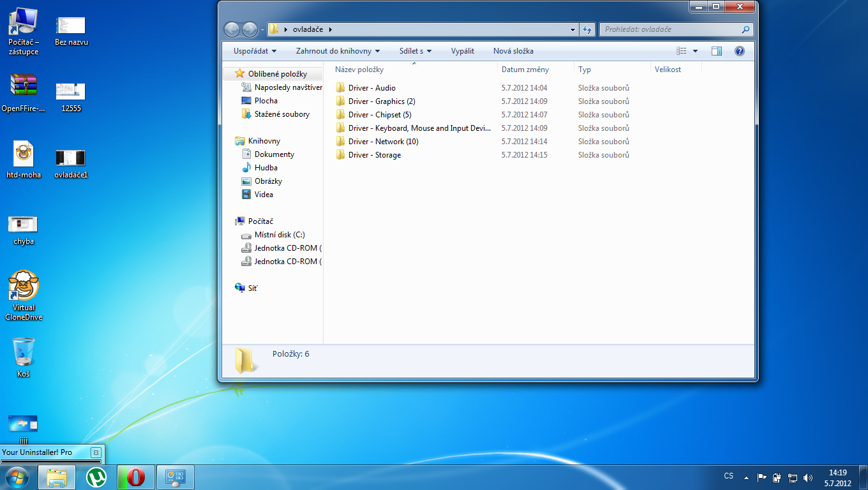This screenshot has width=868, height=490.
Task: Click the Nová složka button
Action: pos(513,51)
